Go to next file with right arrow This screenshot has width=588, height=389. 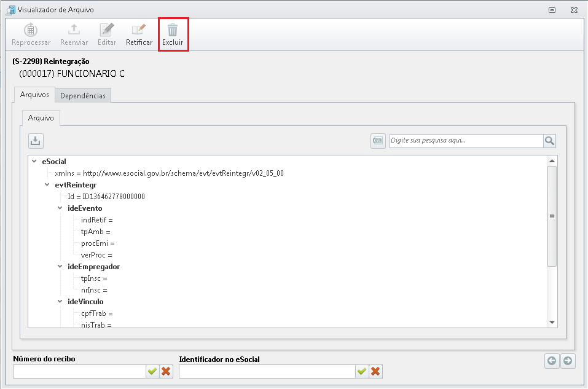pos(568,361)
